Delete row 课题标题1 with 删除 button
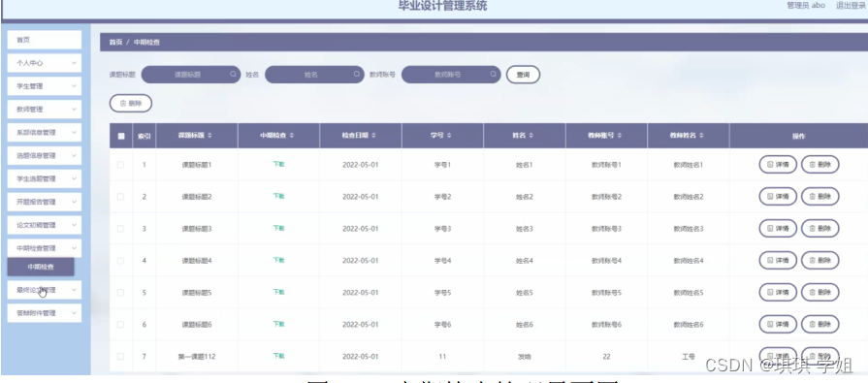The width and height of the screenshot is (868, 383). (x=820, y=165)
